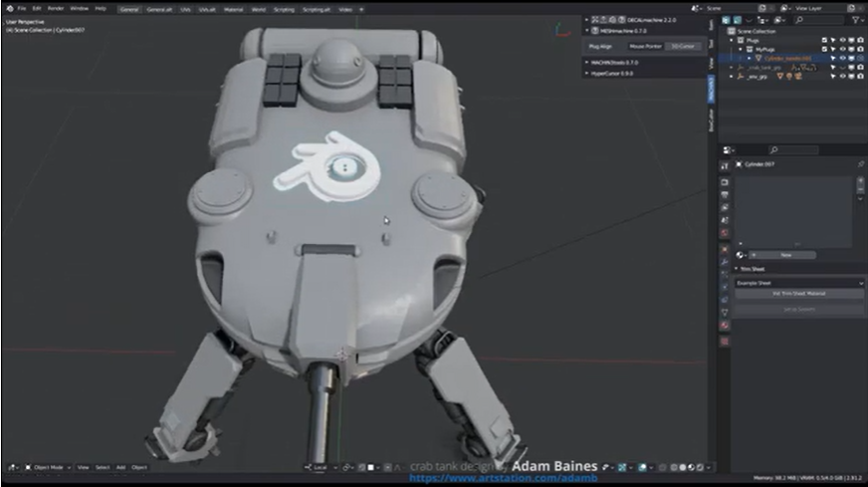Expand the MACHIN3tools 0.7.0 panel
Viewport: 868px width, 487px height.
[x=586, y=63]
